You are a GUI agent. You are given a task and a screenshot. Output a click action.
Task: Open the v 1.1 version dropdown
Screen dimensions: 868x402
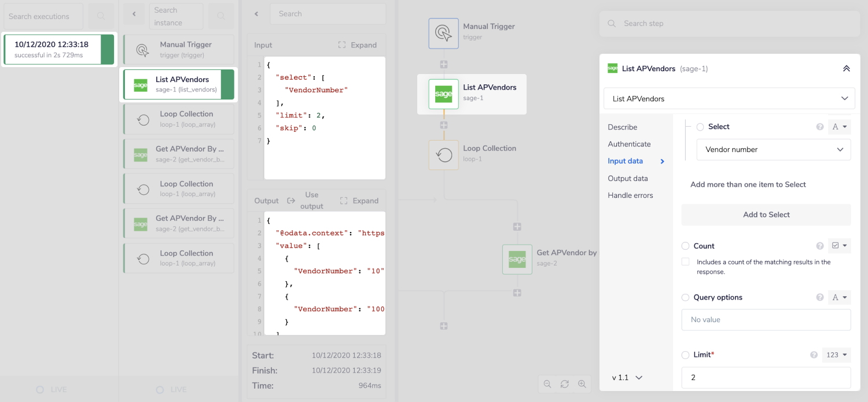point(627,377)
